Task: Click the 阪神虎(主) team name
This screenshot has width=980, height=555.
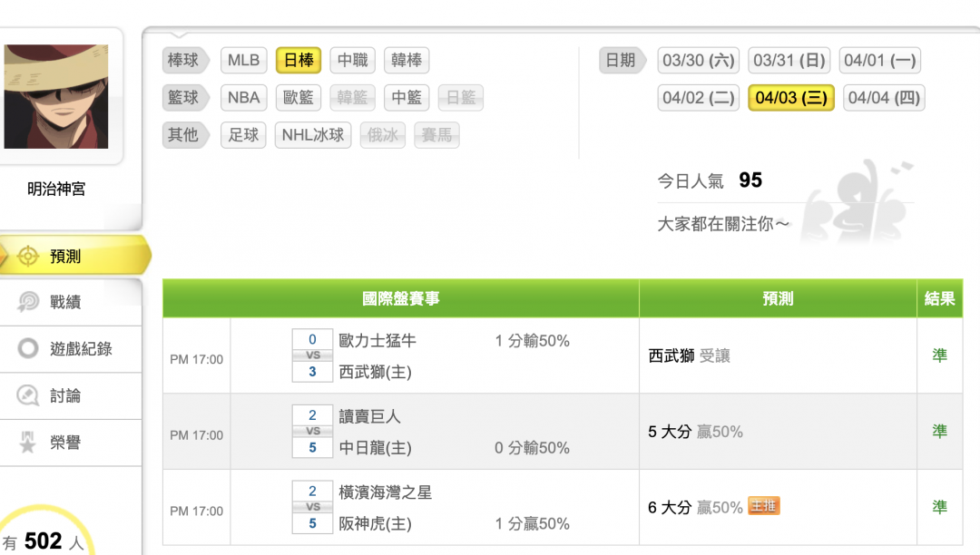Action: pyautogui.click(x=375, y=524)
